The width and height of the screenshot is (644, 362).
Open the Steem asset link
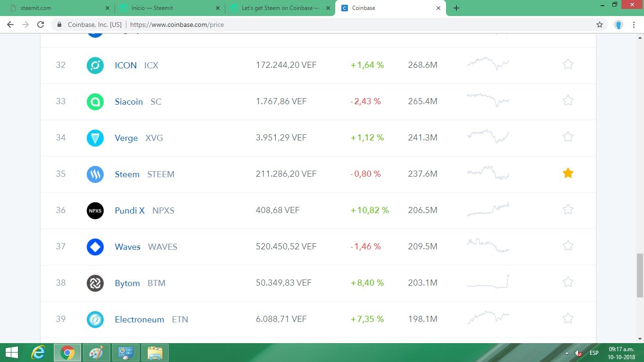point(127,174)
